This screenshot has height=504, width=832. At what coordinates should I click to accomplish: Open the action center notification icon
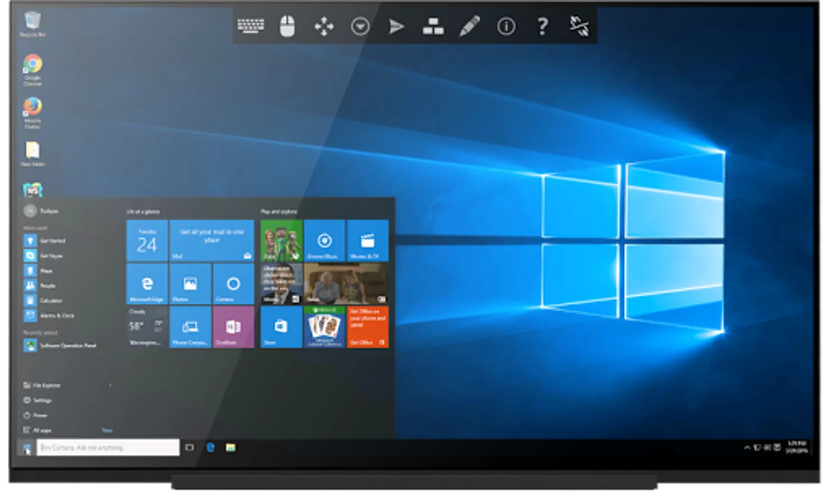[x=777, y=447]
